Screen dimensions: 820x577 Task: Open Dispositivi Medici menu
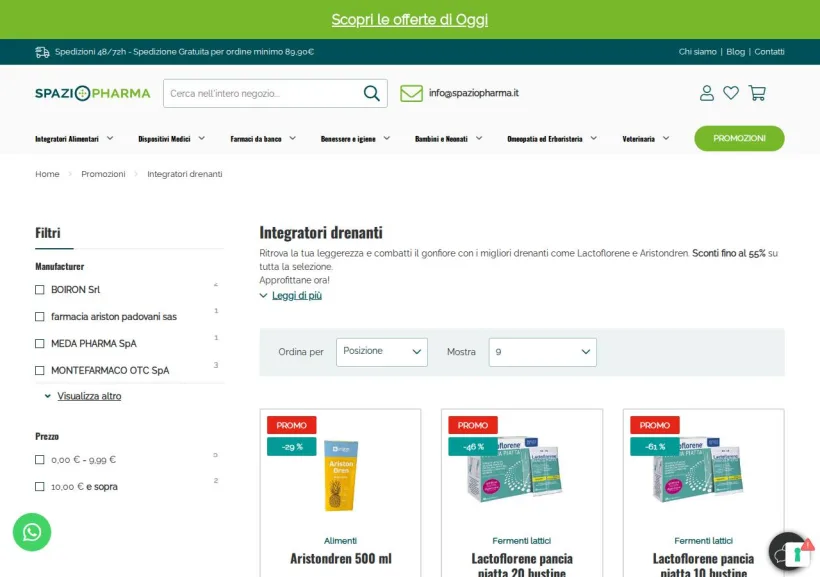click(x=164, y=139)
